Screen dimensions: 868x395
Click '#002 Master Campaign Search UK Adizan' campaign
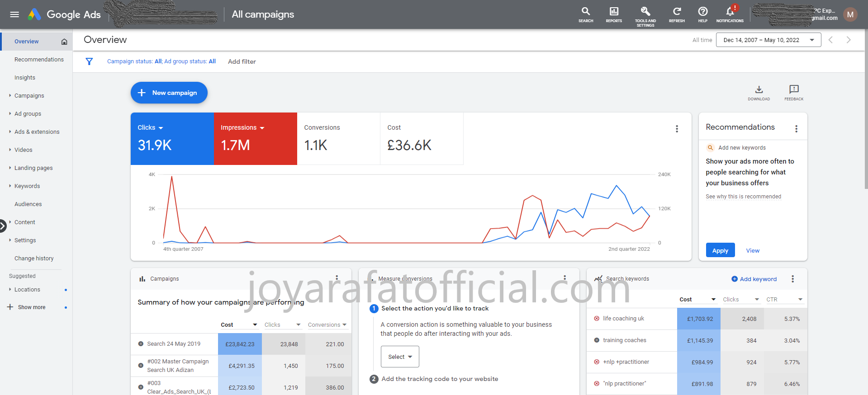point(178,366)
